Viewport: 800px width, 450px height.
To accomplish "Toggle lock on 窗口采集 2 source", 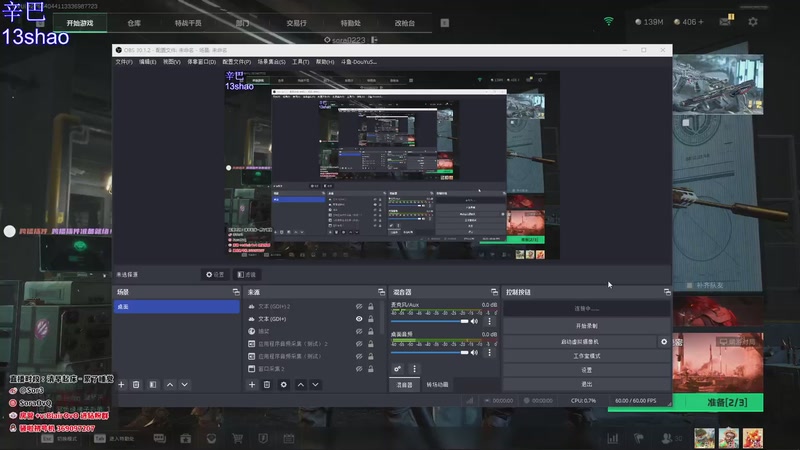I will (371, 368).
